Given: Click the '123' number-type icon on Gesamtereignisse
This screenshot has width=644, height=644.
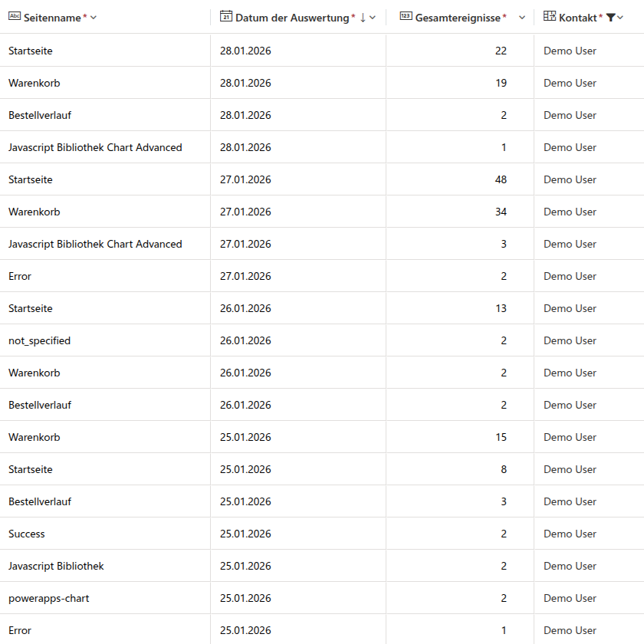Looking at the screenshot, I should tap(406, 16).
